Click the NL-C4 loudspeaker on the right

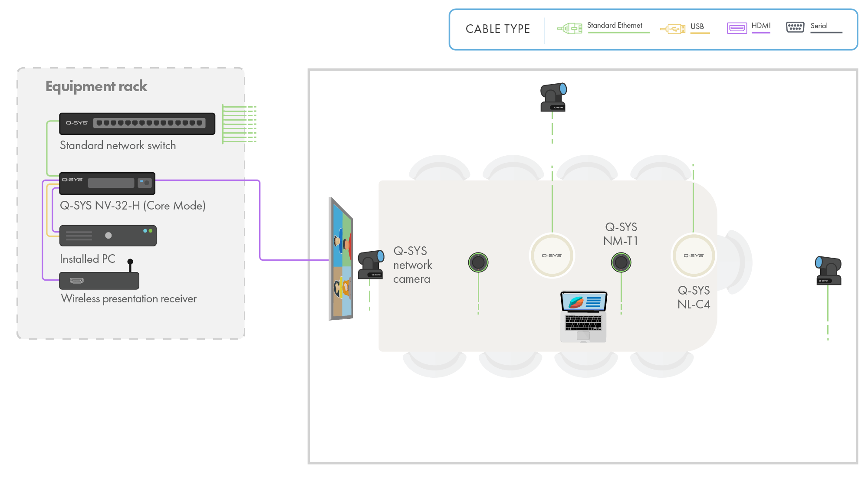click(694, 255)
